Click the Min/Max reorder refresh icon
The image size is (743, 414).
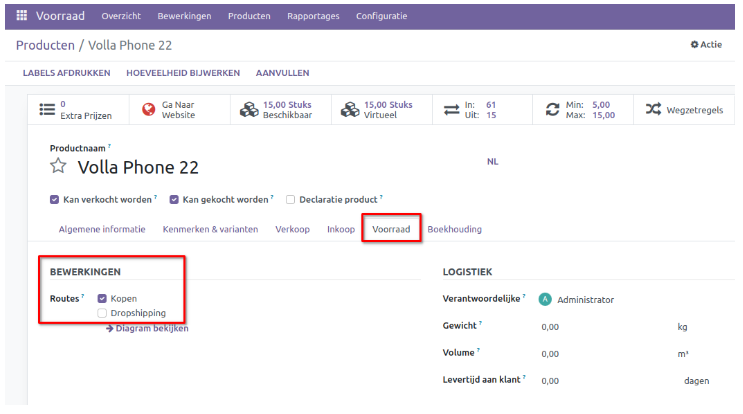click(552, 109)
